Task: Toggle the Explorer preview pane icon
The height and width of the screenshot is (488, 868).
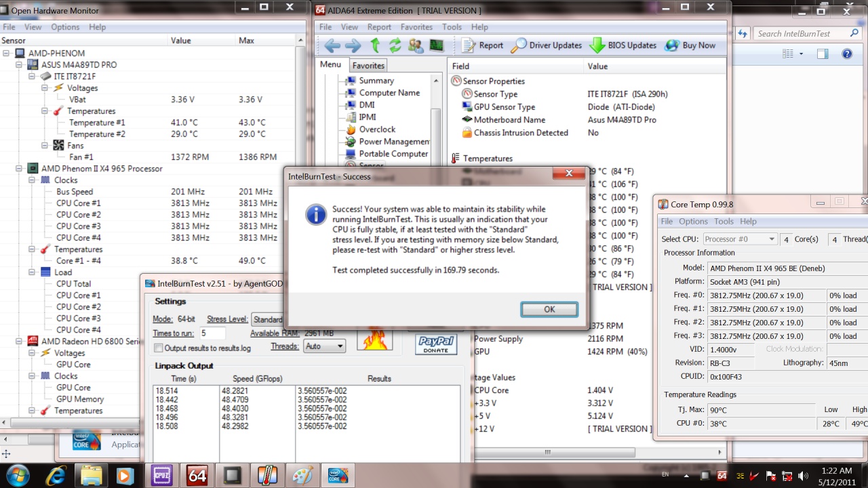Action: tap(823, 54)
